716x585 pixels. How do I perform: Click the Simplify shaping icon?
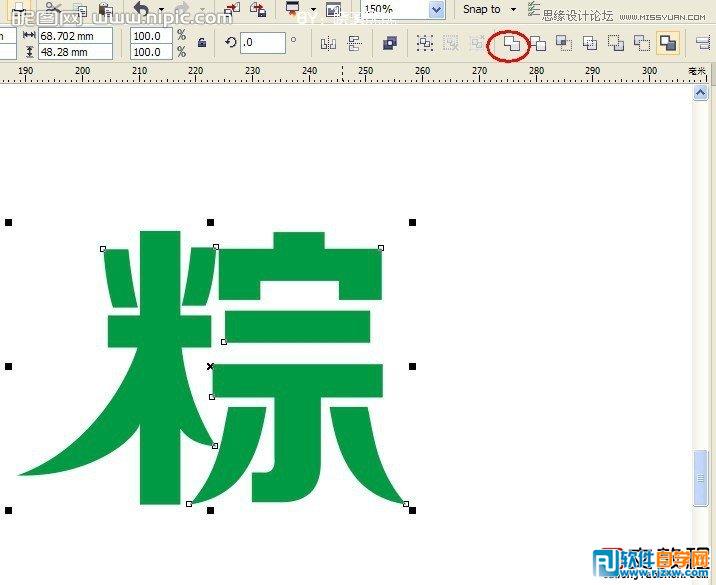coord(590,44)
